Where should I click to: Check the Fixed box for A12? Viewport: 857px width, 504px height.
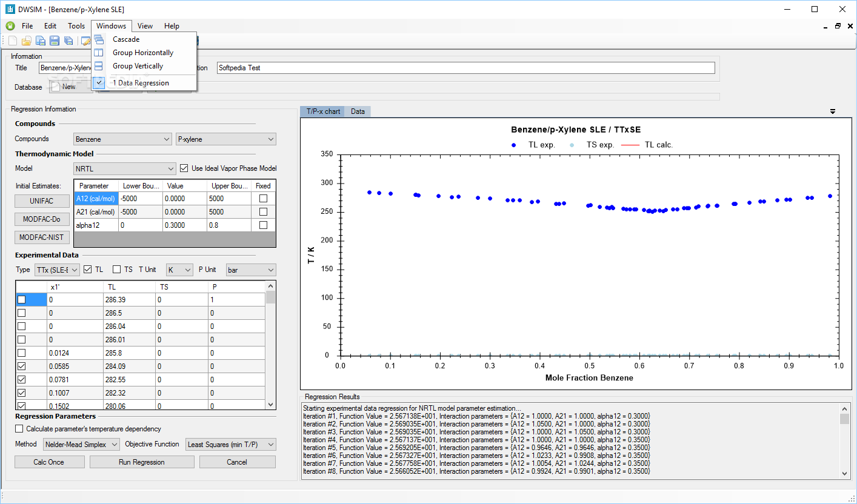point(263,199)
